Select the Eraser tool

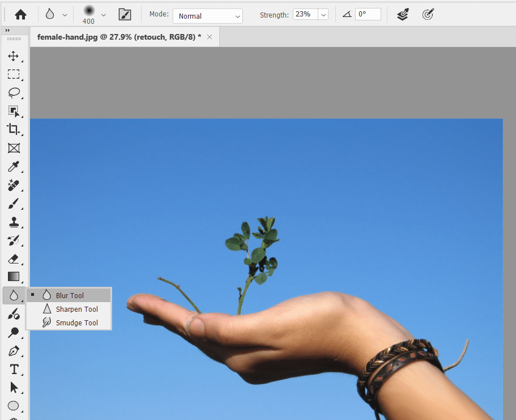point(14,258)
